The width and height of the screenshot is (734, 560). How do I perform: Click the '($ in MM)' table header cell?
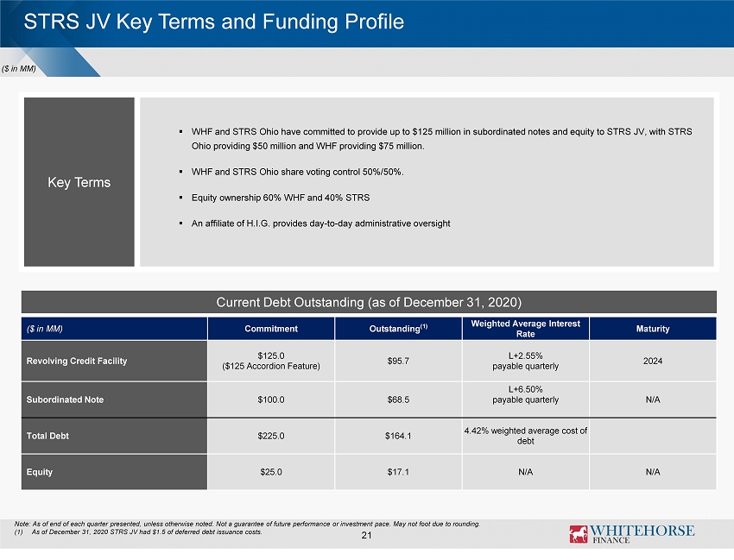pyautogui.click(x=114, y=329)
